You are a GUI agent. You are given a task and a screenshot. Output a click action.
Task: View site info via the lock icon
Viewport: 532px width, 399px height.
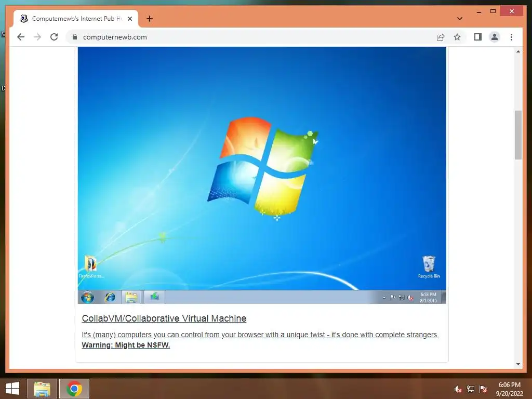(75, 37)
